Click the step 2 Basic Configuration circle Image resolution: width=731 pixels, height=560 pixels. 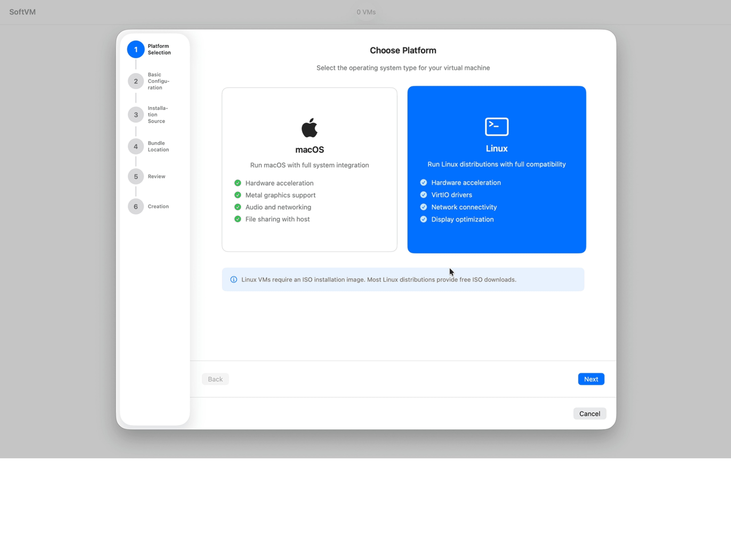pyautogui.click(x=136, y=81)
